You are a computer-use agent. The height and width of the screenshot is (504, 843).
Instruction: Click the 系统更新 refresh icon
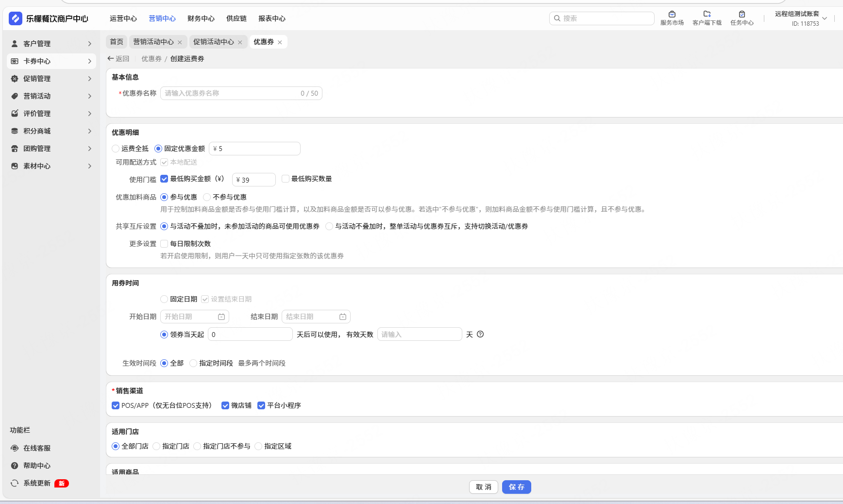15,483
